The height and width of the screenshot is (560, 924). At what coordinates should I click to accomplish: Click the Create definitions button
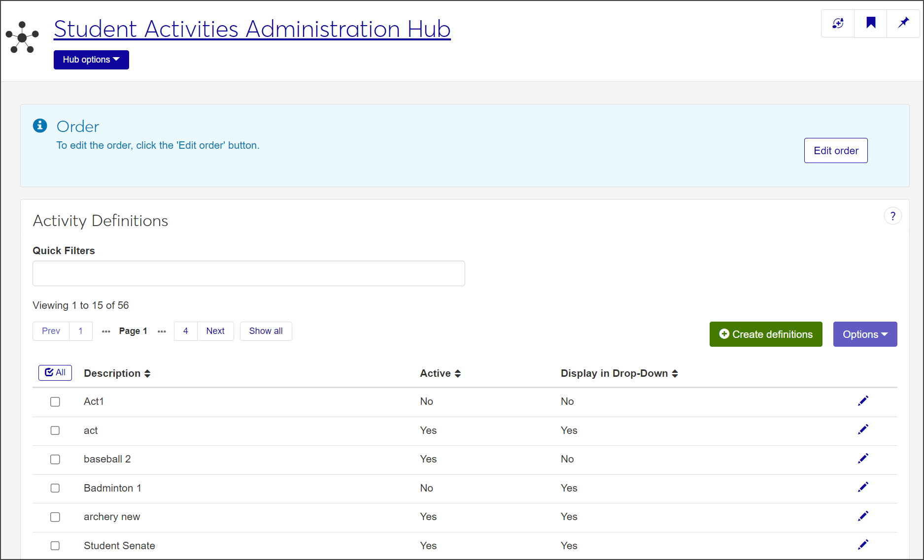pos(765,334)
